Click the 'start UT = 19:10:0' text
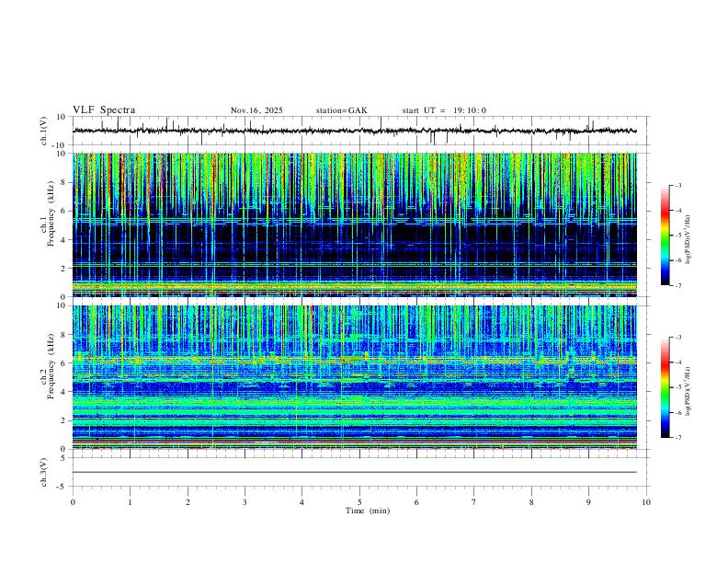This screenshot has height=563, width=728. (444, 110)
